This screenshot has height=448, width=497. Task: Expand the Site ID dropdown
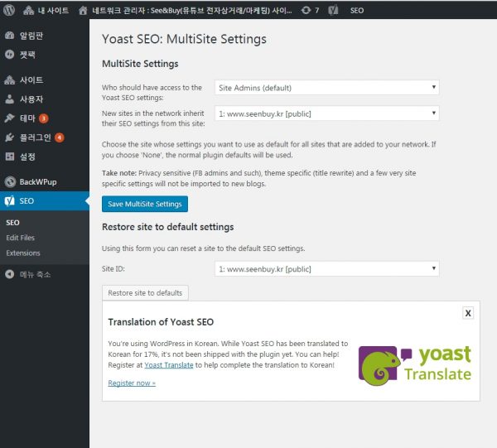(x=326, y=268)
